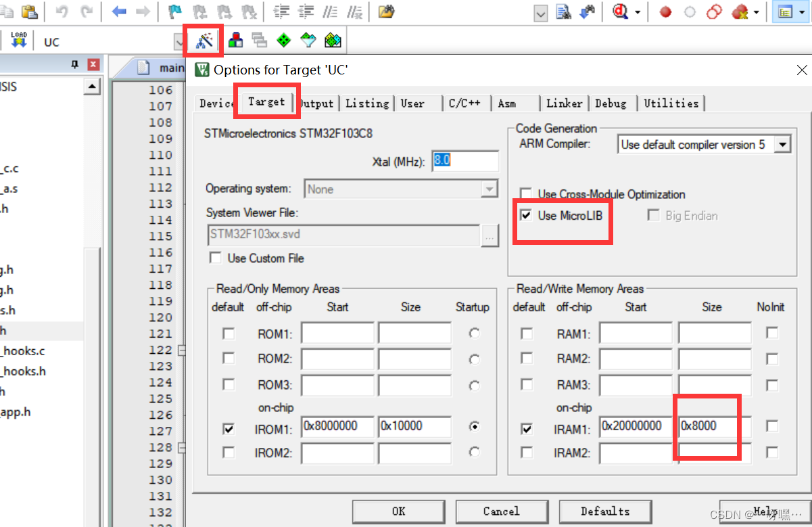Check the IRAM2 default checkbox
The width and height of the screenshot is (812, 527).
click(527, 452)
